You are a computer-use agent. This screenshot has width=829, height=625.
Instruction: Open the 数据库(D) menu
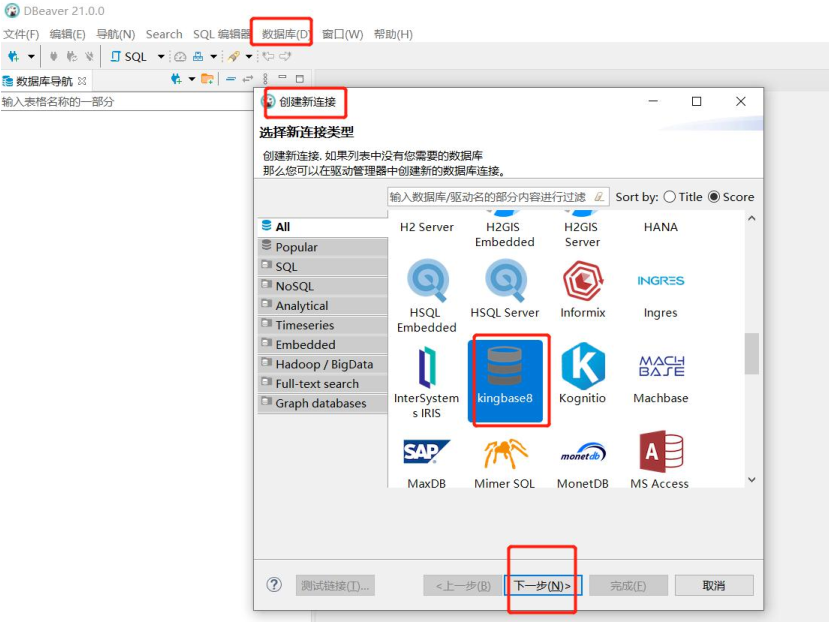click(285, 34)
